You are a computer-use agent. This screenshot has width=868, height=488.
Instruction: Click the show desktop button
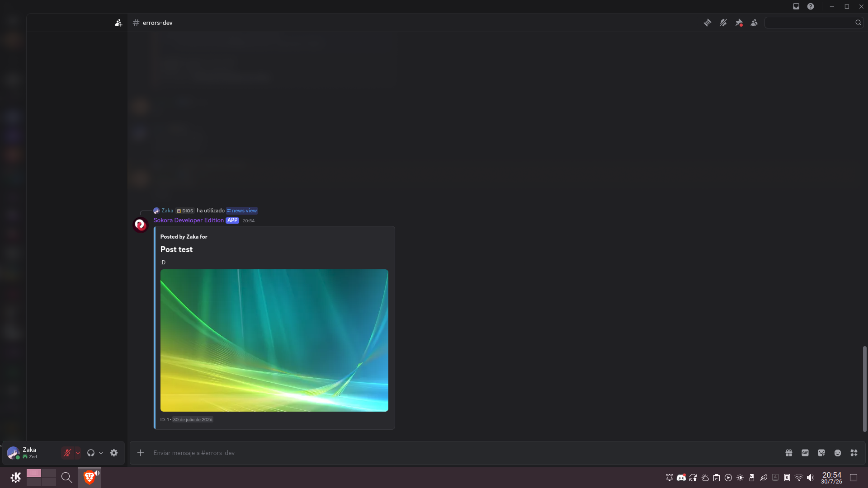pos(854,478)
